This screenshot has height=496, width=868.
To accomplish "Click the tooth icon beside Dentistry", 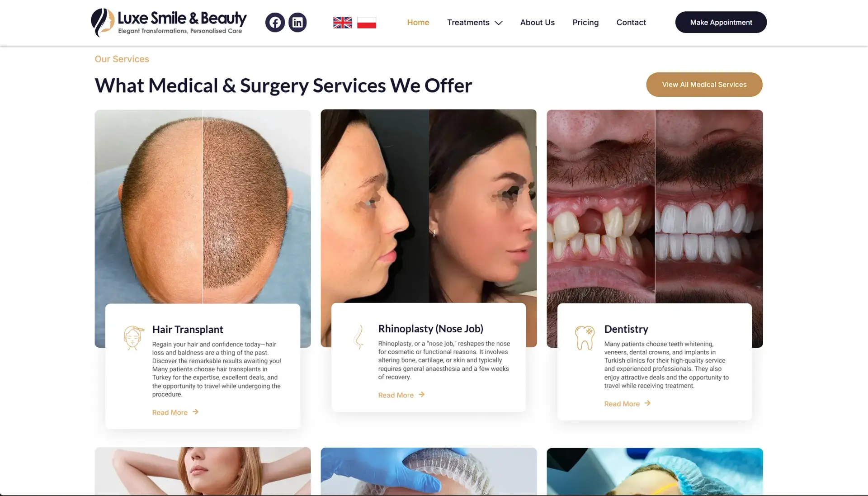I will click(584, 338).
